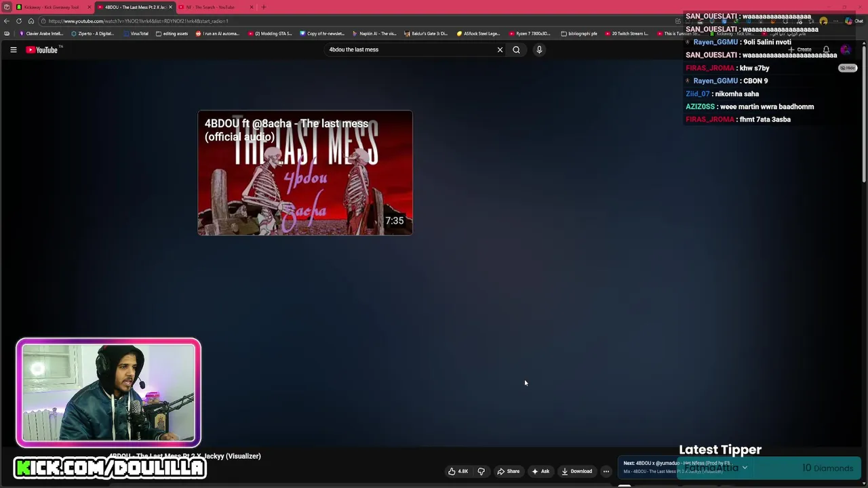This screenshot has width=868, height=488.
Task: Open the VirusTotal bookmark
Action: point(136,33)
